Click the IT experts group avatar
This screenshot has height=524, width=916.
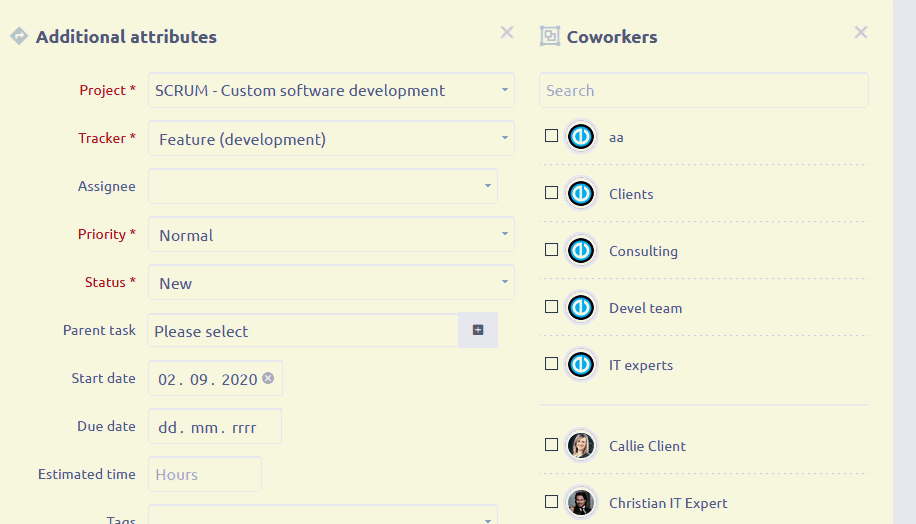581,365
